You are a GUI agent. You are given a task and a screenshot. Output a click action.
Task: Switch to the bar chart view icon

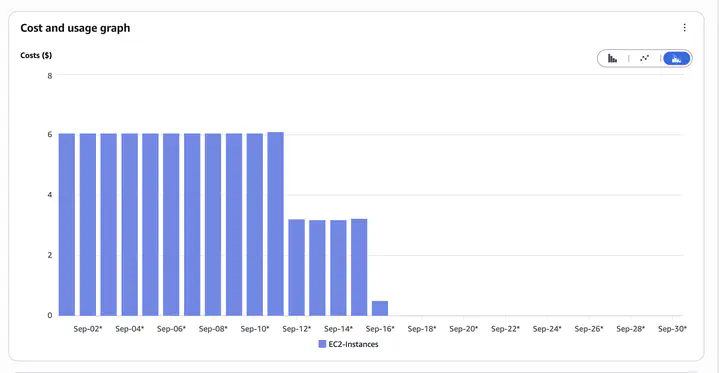(x=612, y=58)
